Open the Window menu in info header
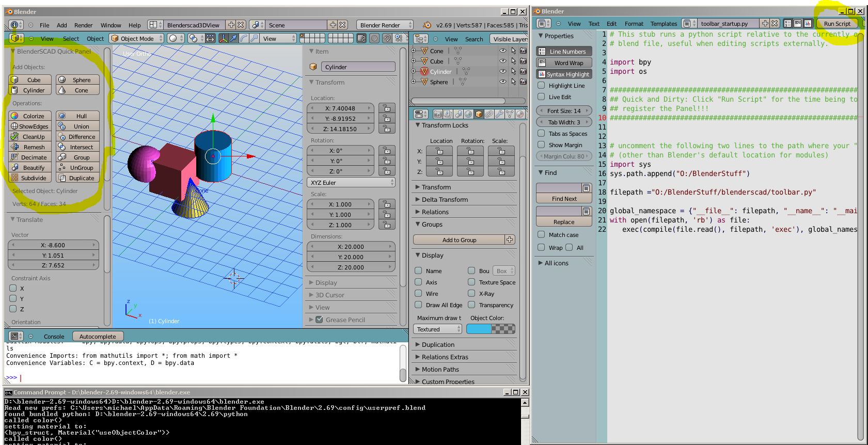 tap(111, 25)
